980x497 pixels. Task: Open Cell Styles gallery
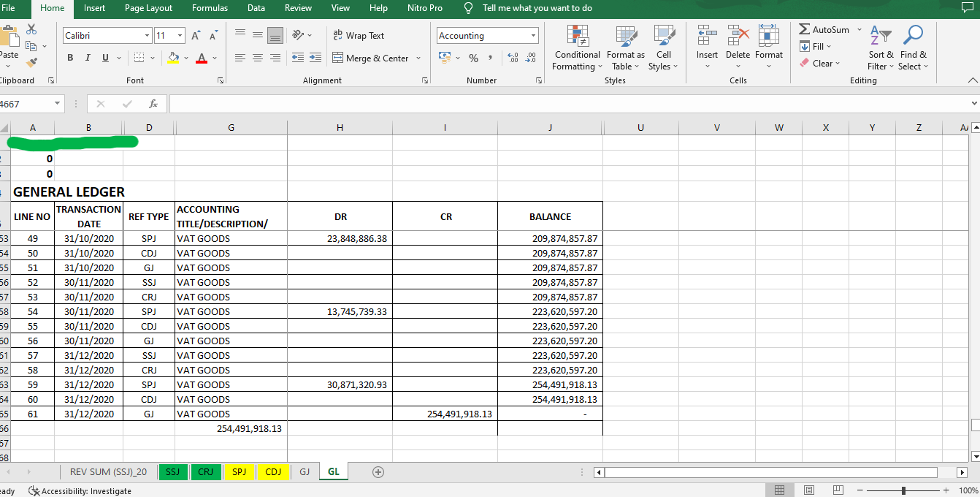pyautogui.click(x=664, y=48)
